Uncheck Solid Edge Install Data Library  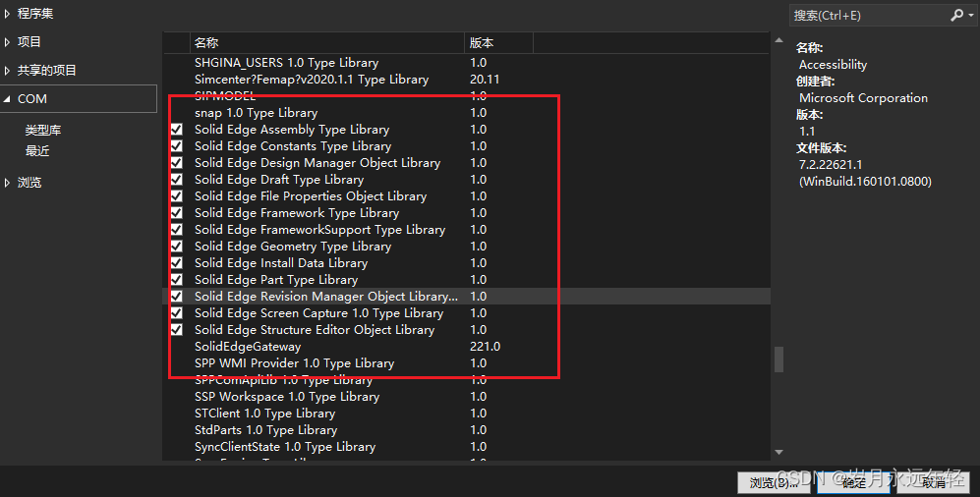click(x=177, y=263)
